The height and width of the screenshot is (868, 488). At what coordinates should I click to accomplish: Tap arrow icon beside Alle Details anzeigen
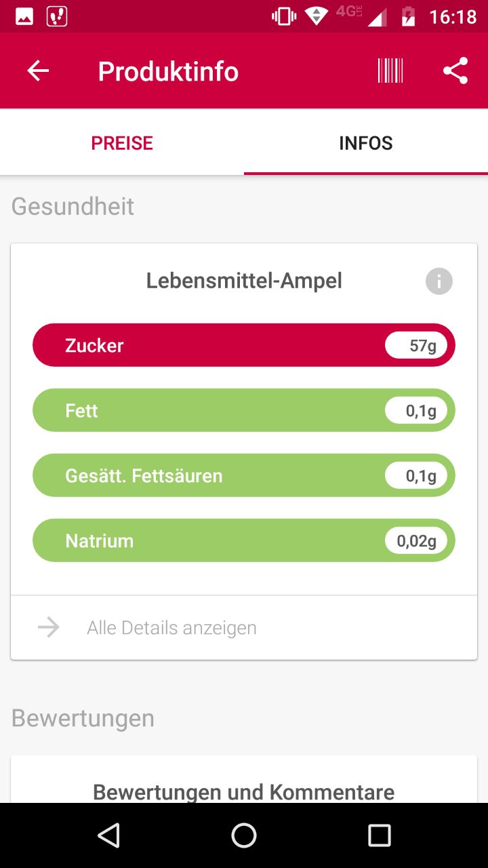coord(49,627)
